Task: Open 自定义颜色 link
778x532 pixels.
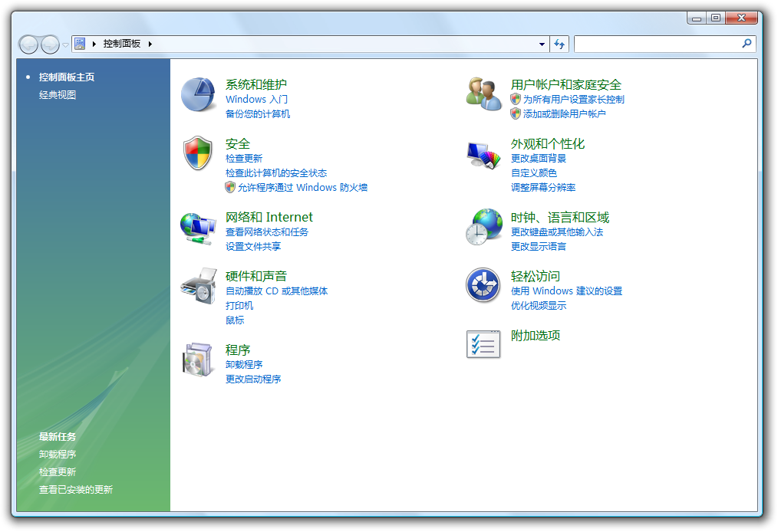Action: click(x=534, y=173)
